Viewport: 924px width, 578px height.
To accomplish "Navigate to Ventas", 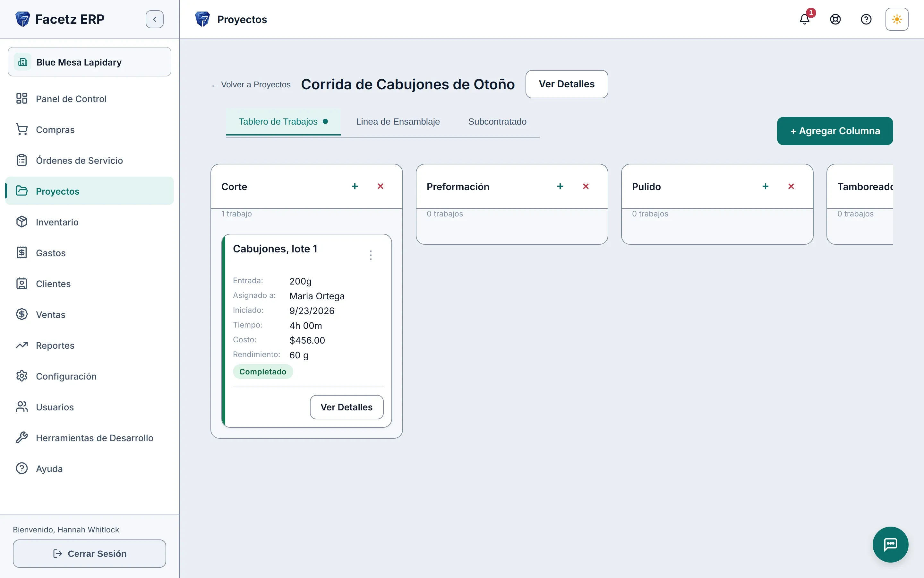I will pyautogui.click(x=89, y=315).
